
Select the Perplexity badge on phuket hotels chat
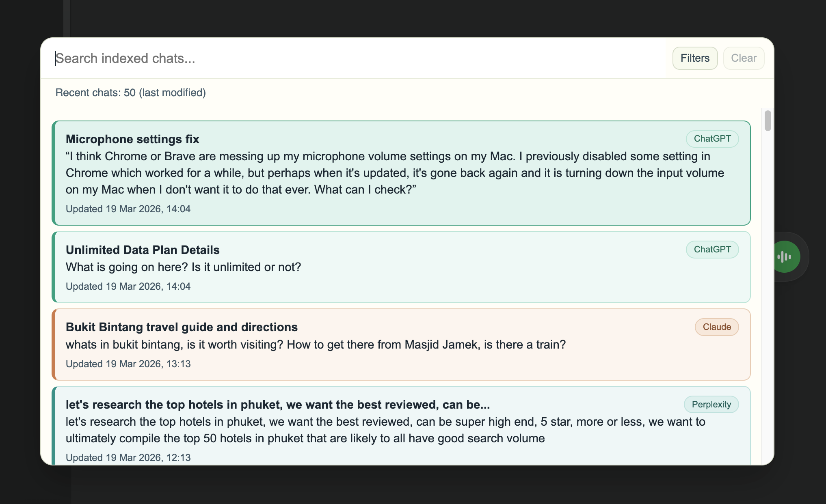point(711,404)
